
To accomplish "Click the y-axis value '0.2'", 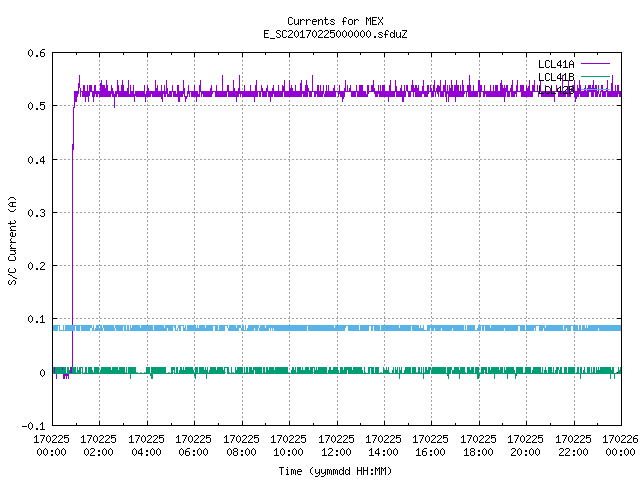I will (36, 266).
